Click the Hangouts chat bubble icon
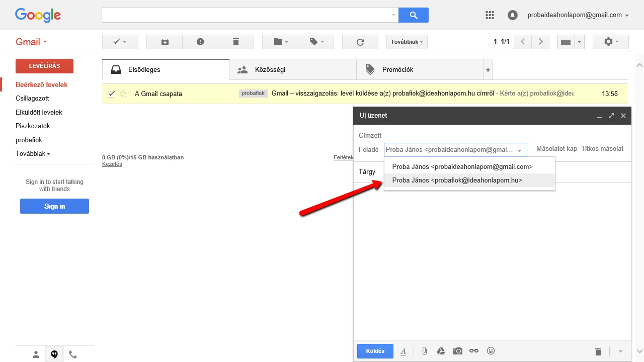Viewport: 644px width, 362px height. (54, 354)
